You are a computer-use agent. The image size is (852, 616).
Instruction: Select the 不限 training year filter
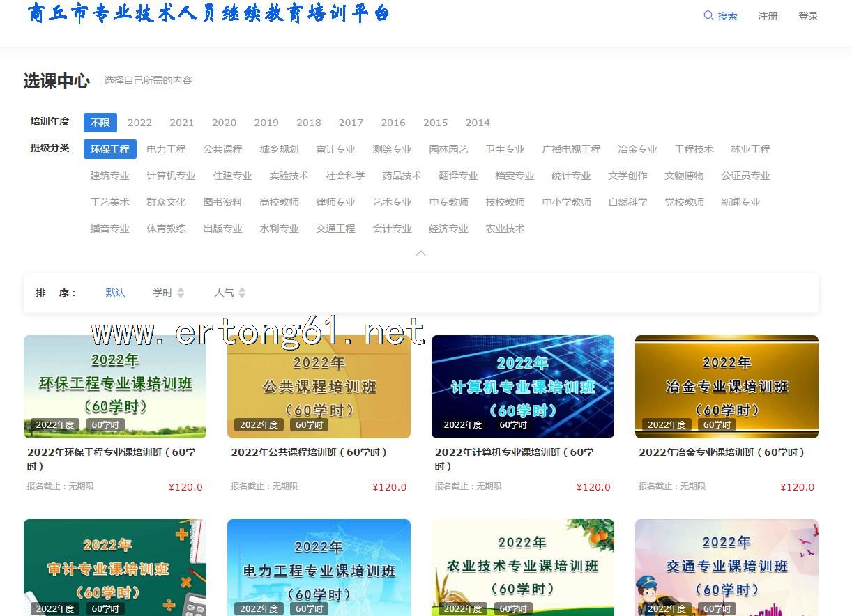tap(100, 123)
